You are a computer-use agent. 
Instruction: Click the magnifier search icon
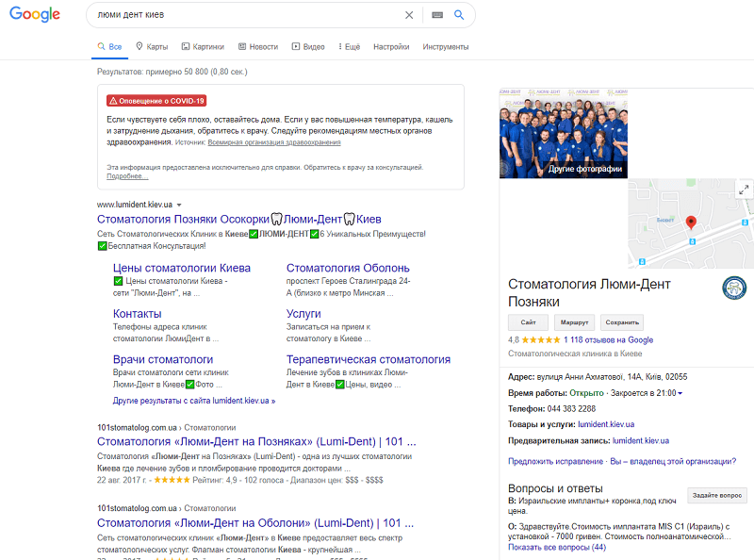[459, 15]
